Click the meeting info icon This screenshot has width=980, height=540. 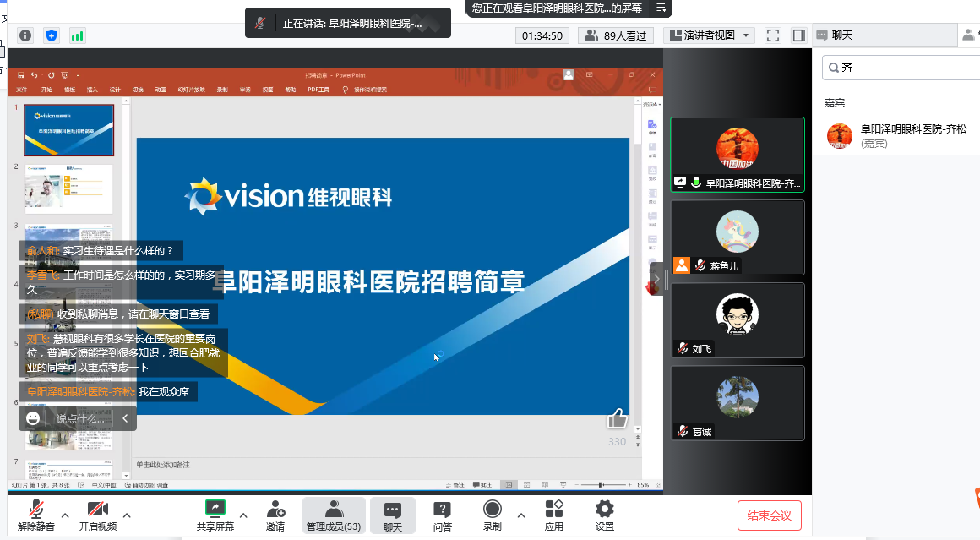pos(25,35)
